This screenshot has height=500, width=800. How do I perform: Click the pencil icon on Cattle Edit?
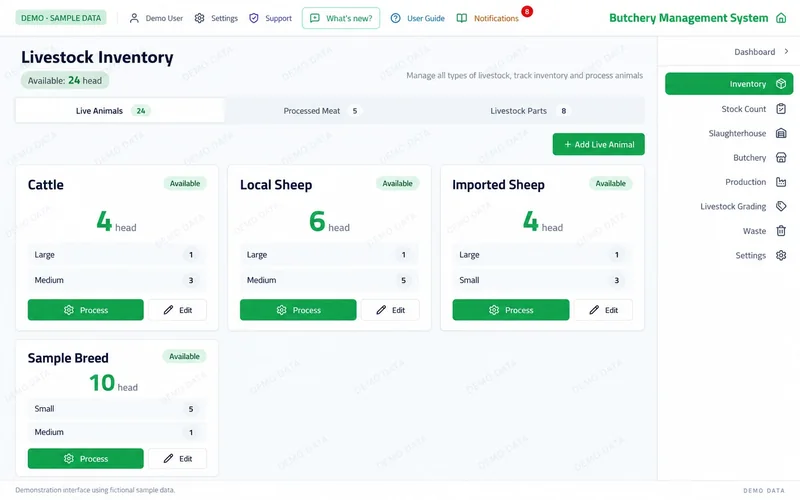pos(168,310)
